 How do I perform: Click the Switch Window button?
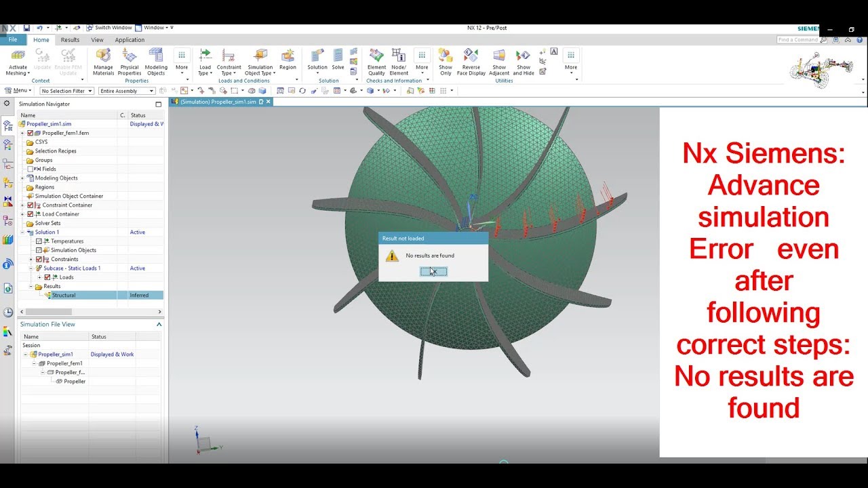point(109,28)
